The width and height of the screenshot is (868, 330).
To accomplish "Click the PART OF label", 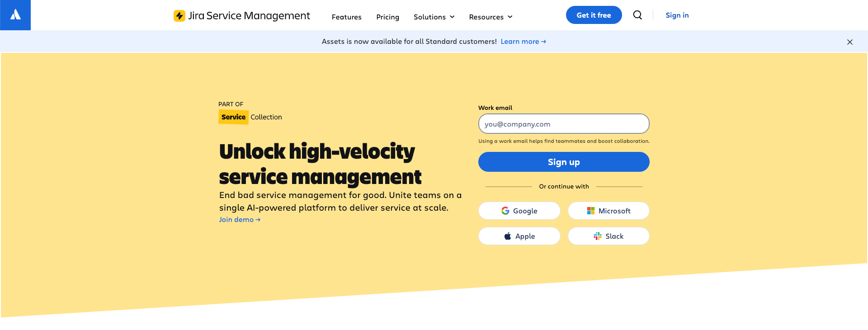I will pos(231,104).
